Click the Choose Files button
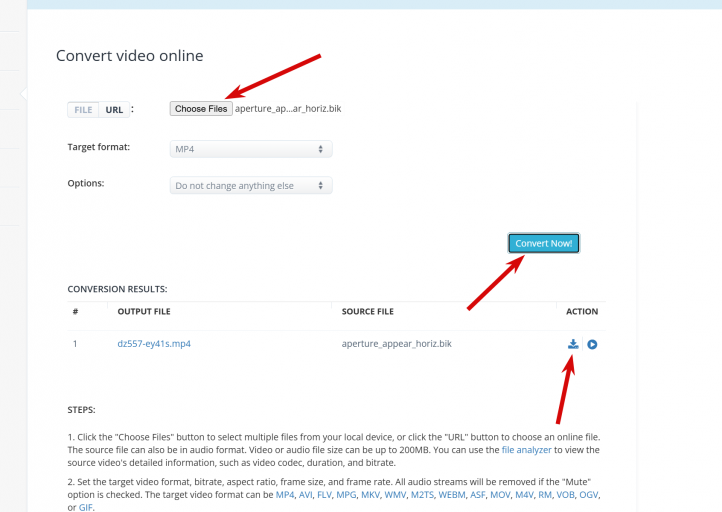 pos(201,109)
